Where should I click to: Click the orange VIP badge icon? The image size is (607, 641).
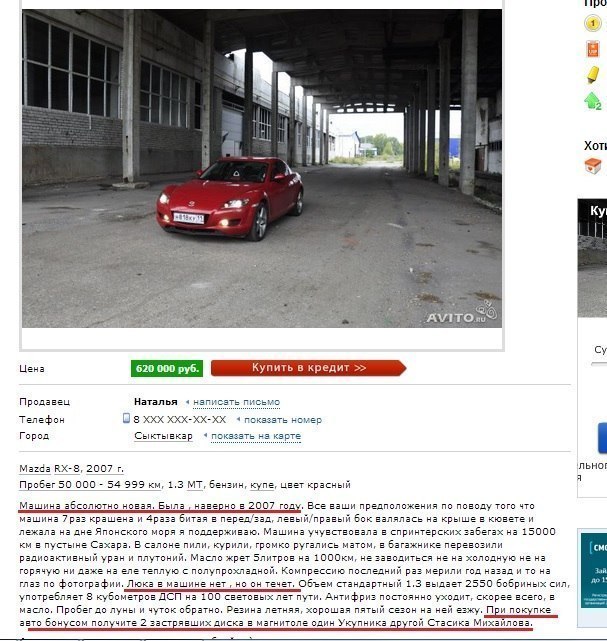click(x=593, y=49)
